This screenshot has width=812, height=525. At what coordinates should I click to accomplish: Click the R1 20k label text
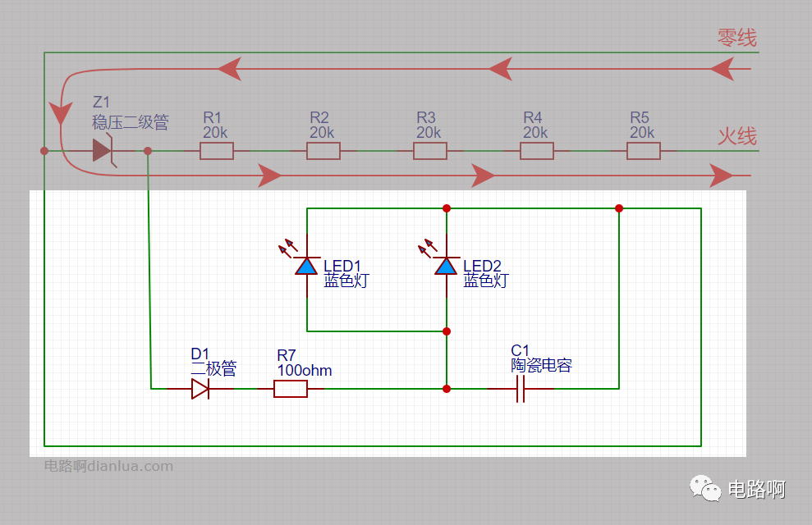click(215, 126)
